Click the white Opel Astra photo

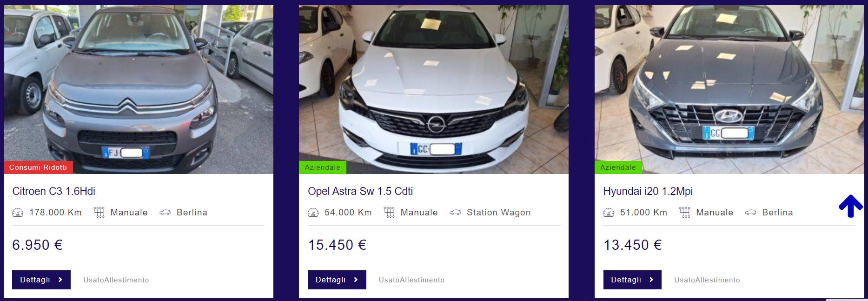coord(434,89)
